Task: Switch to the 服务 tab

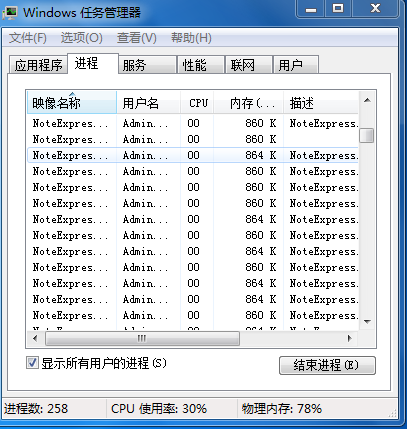Action: point(147,65)
